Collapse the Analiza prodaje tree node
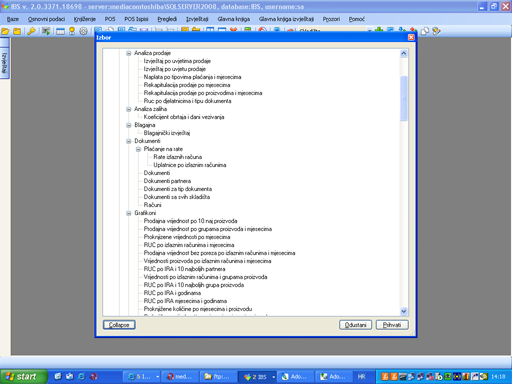Screen dimensions: 512x384 click(x=129, y=53)
